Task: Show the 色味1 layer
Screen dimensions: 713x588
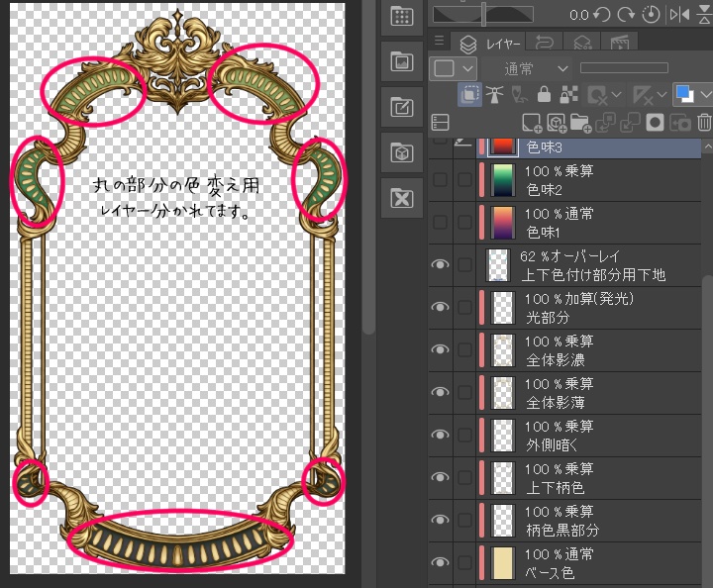Action: click(440, 222)
